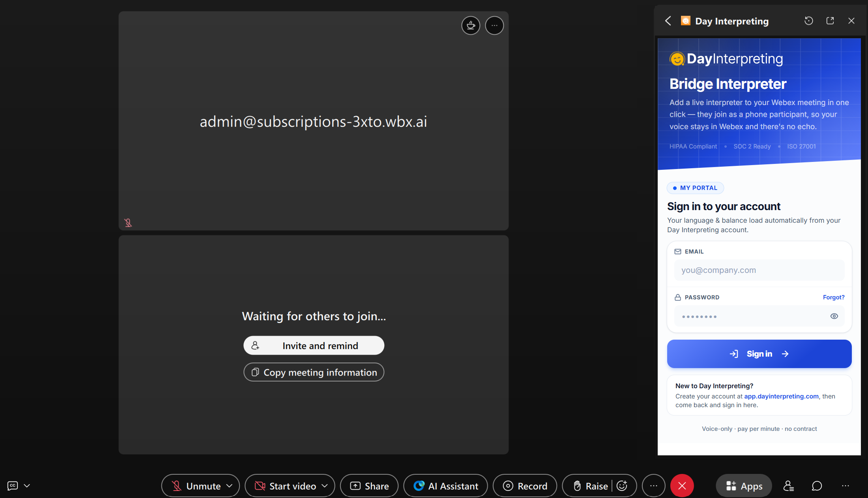This screenshot has width=868, height=498.
Task: Click "Waiting for others to join..." text
Action: coord(314,316)
